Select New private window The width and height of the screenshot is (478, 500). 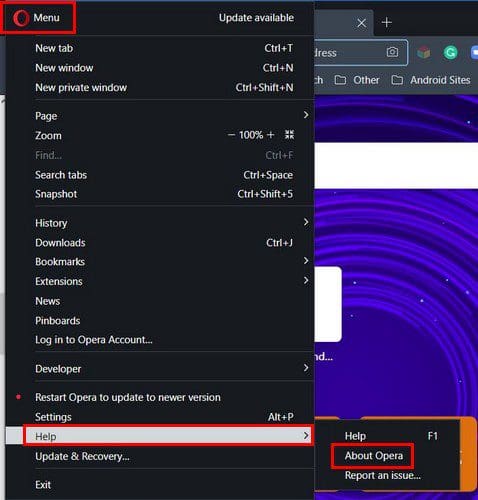pos(164,88)
